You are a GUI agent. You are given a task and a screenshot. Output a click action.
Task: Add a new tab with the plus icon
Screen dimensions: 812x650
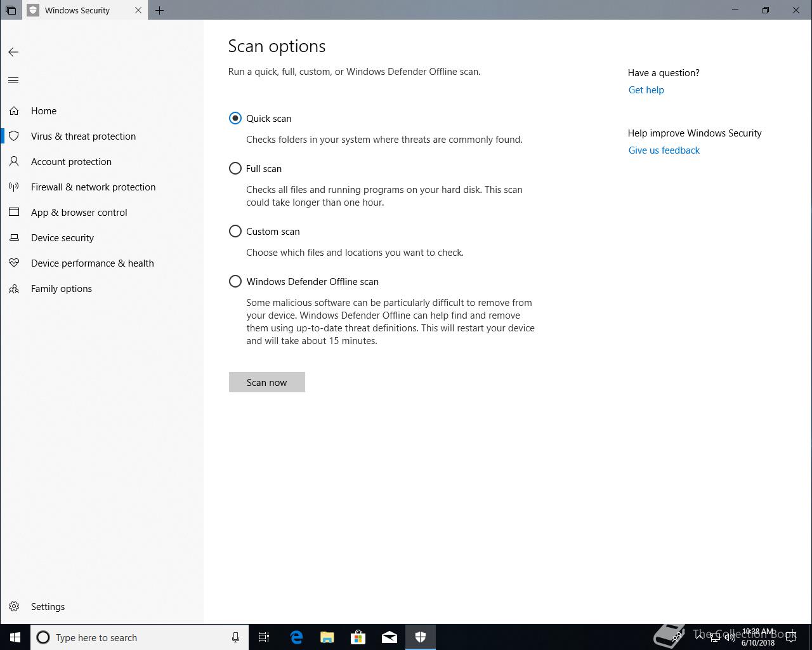[159, 10]
